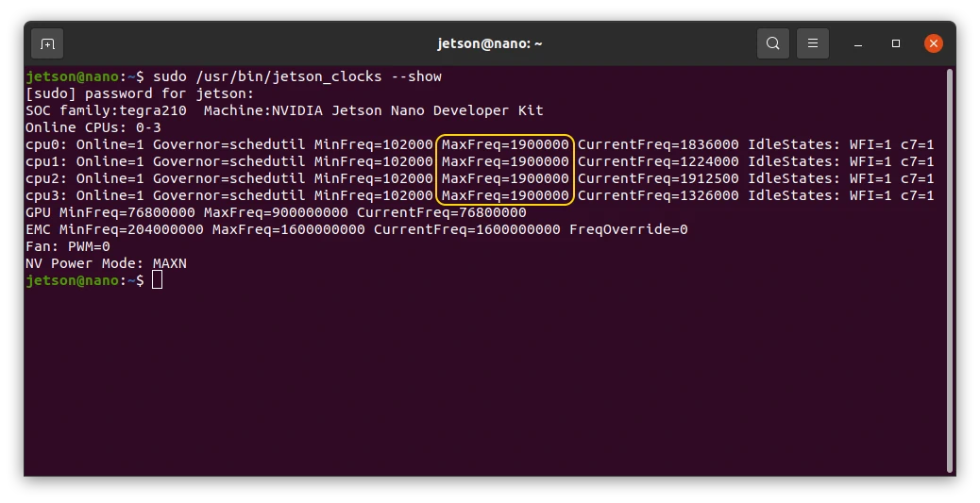The image size is (980, 503).
Task: Click cpu0 MinFreq=102000 value
Action: (x=374, y=144)
